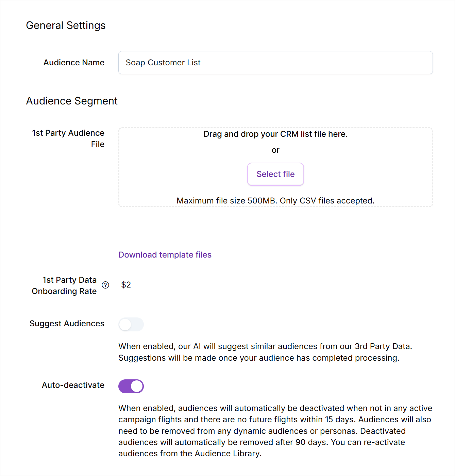This screenshot has height=476, width=455.
Task: Disable the Auto-deactivate toggle
Action: click(x=131, y=386)
